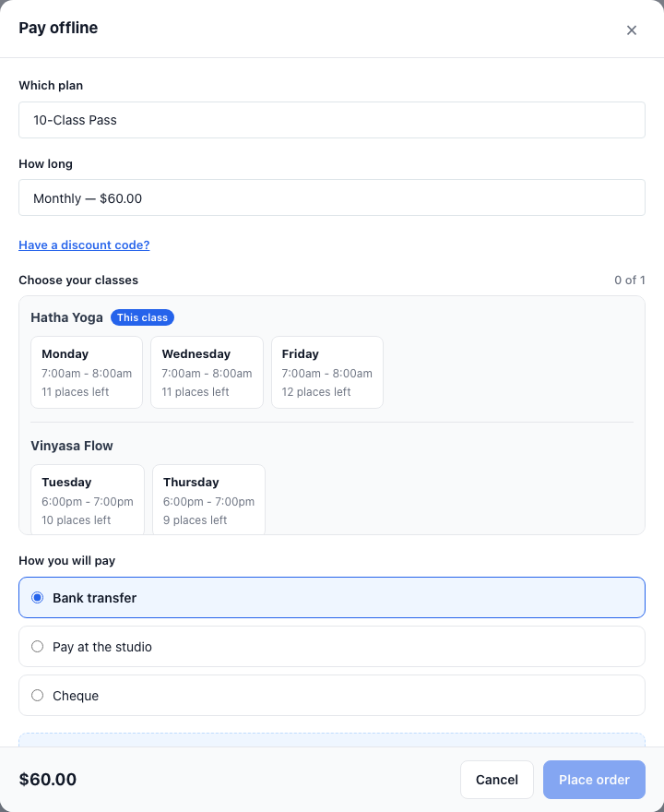Click the Cancel button
This screenshot has height=812, width=664.
497,780
